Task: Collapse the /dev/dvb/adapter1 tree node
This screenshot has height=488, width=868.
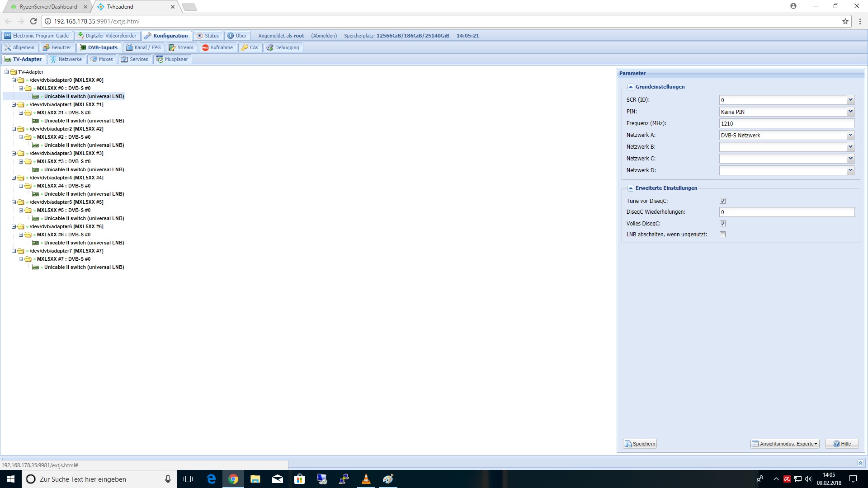Action: [14, 104]
